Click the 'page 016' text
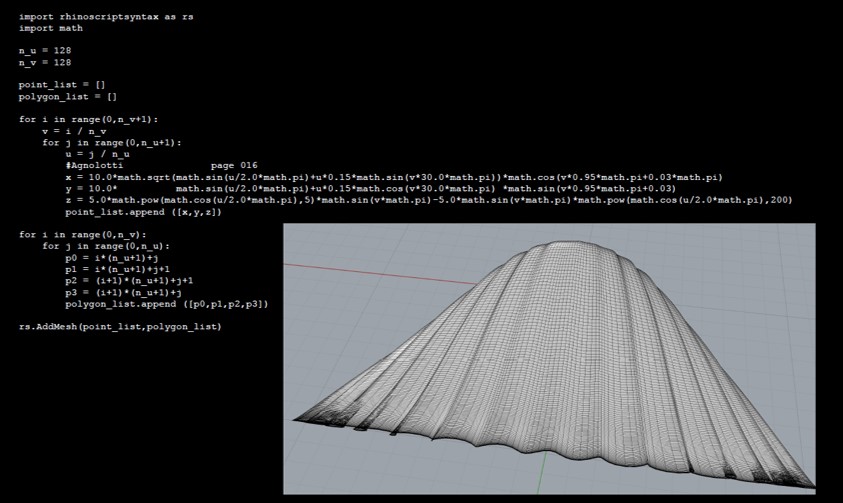Image resolution: width=843 pixels, height=503 pixels. 234,166
